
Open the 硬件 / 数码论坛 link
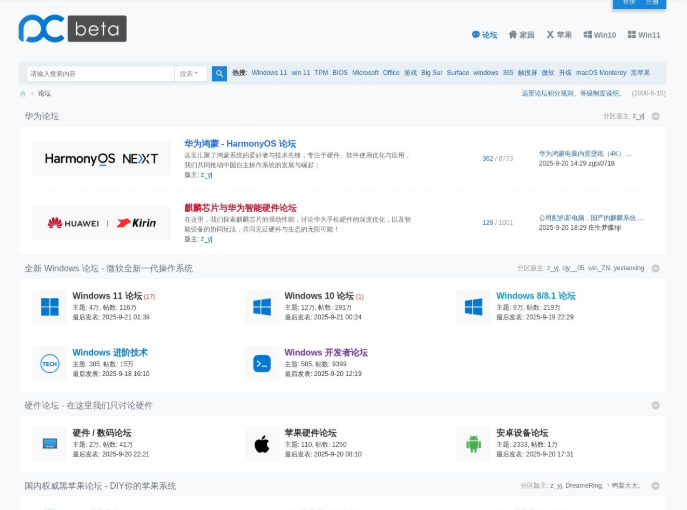[x=102, y=433]
